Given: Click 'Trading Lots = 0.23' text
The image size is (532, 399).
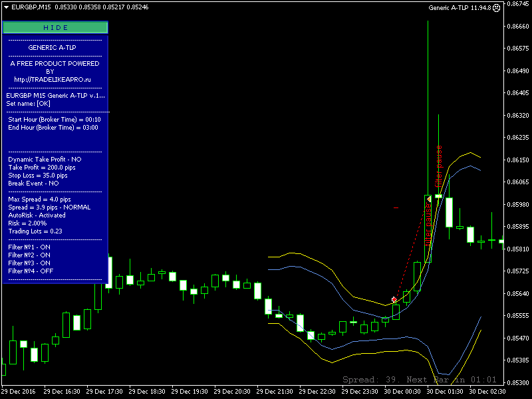Looking at the screenshot, I should 35,231.
